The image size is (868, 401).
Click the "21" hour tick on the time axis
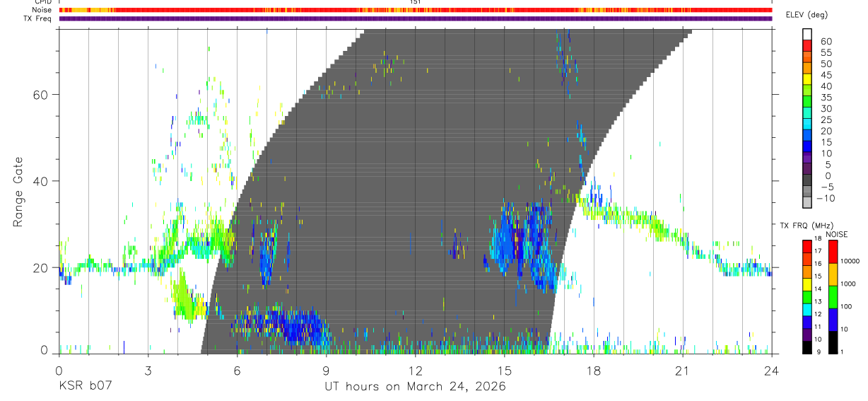tap(683, 370)
